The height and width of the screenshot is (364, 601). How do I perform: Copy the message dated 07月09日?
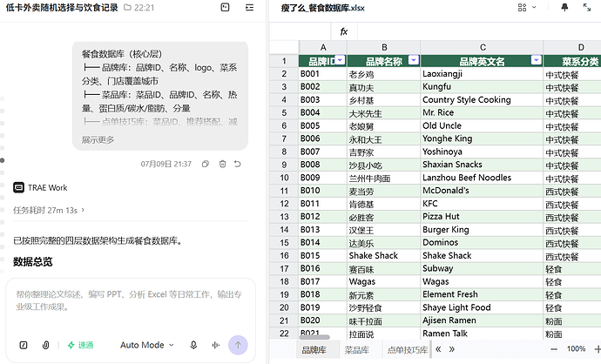pyautogui.click(x=206, y=164)
